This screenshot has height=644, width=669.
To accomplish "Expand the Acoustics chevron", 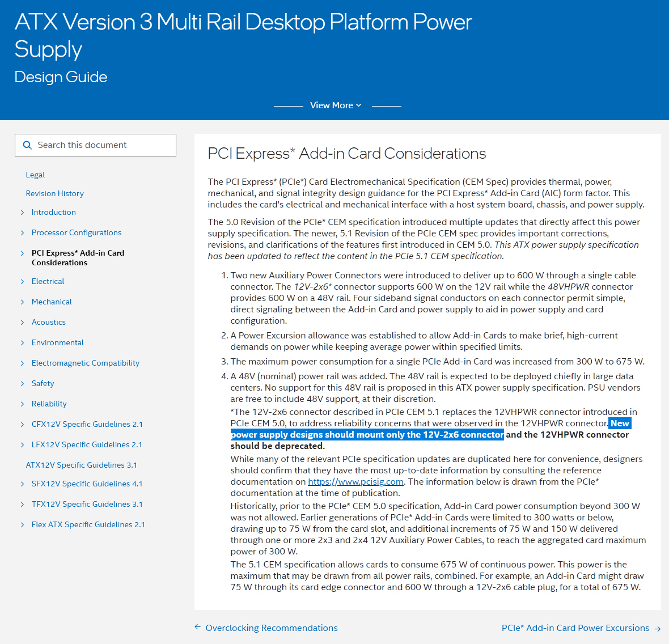I will pos(23,323).
